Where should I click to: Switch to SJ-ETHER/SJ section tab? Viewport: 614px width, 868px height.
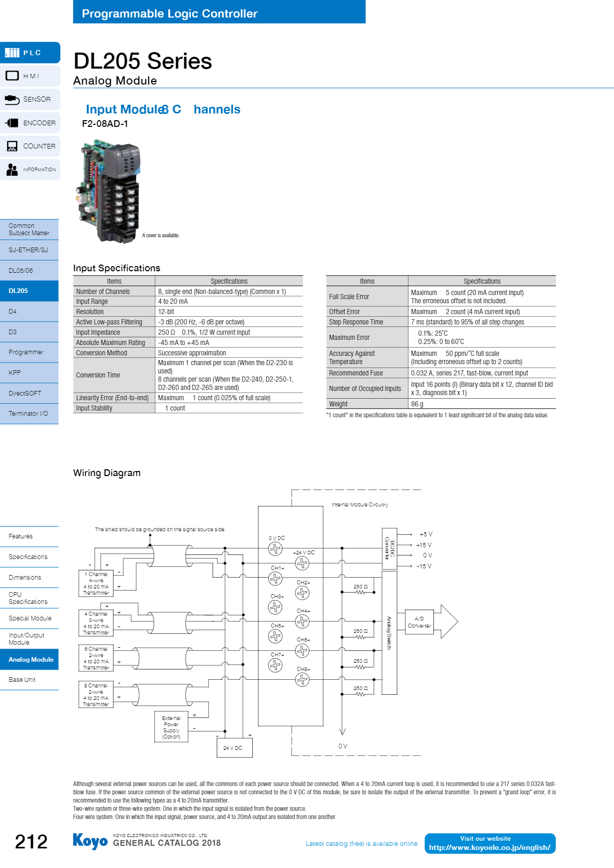click(x=29, y=250)
